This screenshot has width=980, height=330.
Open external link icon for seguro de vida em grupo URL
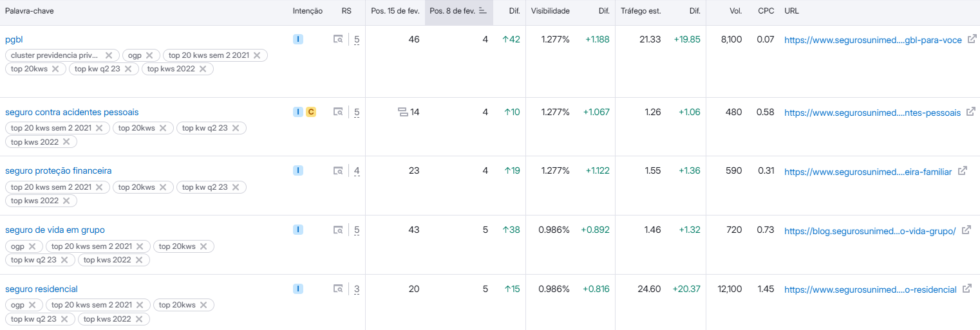point(966,230)
